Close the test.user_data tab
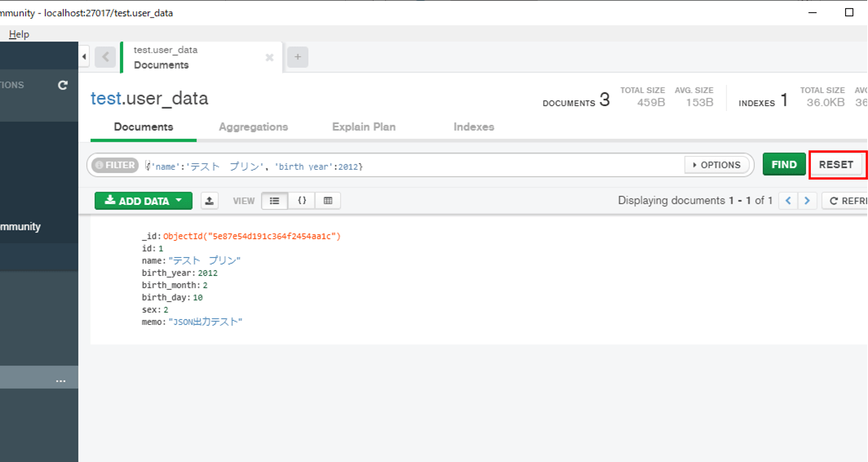The width and height of the screenshot is (868, 462). [269, 58]
